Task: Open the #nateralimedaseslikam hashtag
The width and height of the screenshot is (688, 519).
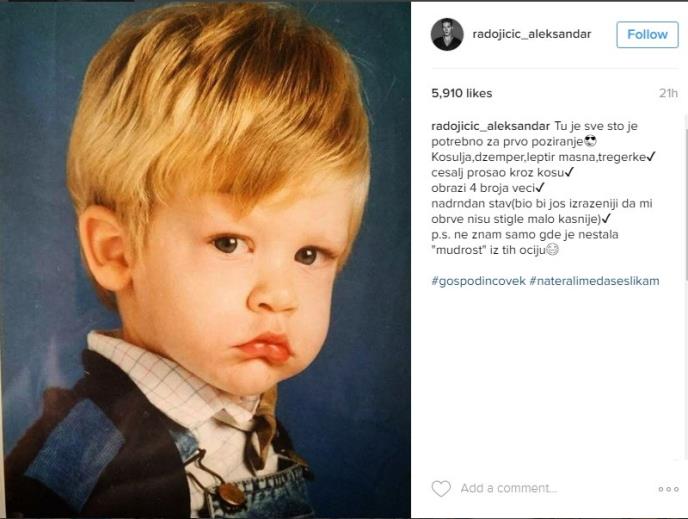Action: (594, 281)
